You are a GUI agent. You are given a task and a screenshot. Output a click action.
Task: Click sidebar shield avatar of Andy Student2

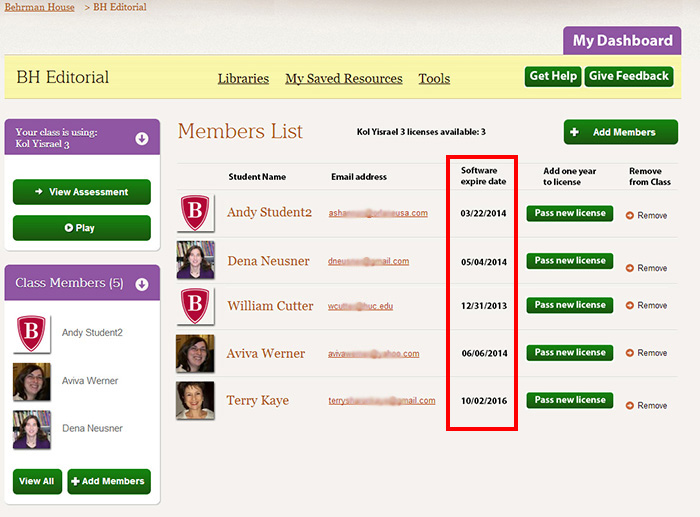[32, 334]
